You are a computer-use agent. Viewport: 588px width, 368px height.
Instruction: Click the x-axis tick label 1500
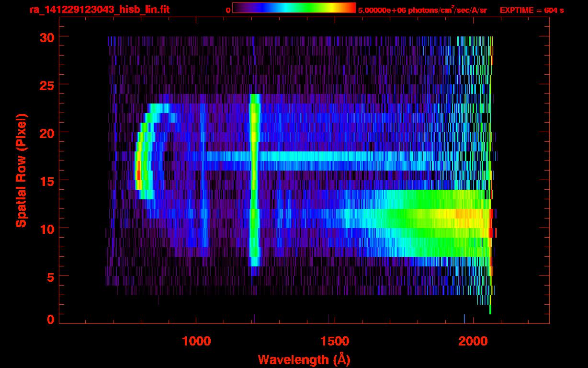335,341
